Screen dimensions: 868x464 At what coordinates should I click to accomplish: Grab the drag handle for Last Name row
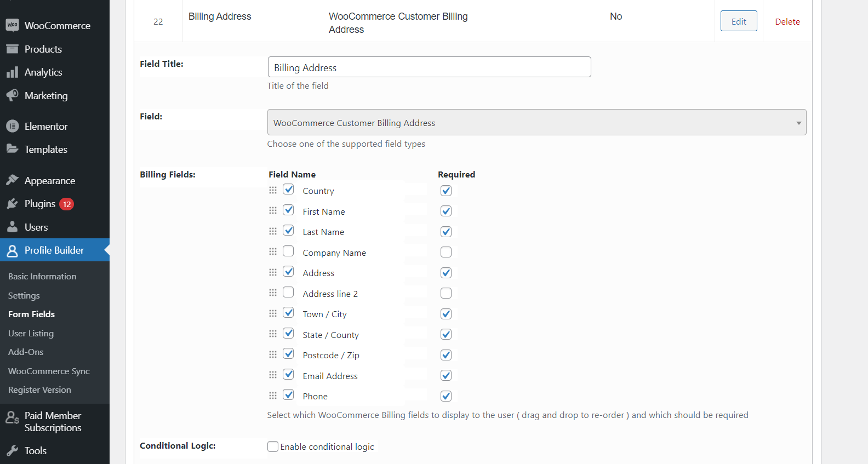273,231
